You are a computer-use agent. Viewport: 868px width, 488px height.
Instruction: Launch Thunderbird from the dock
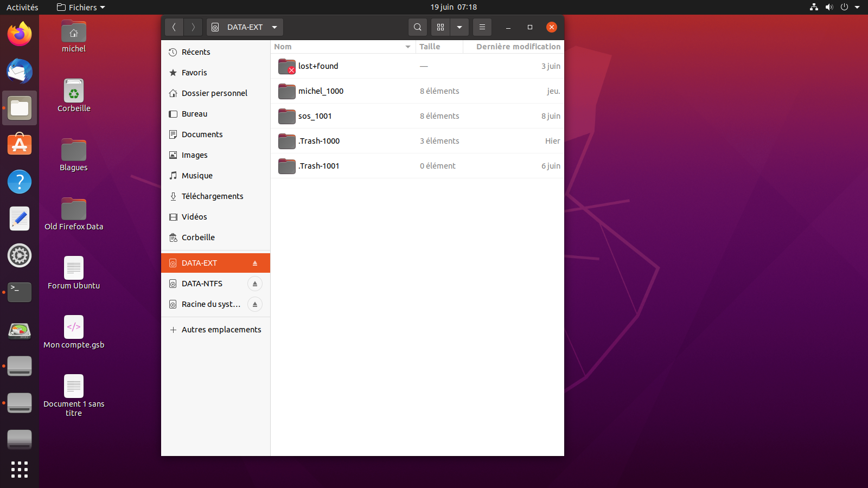[x=20, y=71]
